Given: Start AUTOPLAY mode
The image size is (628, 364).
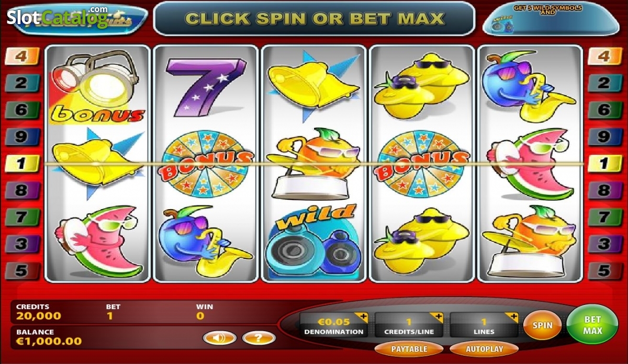Looking at the screenshot, I should point(484,349).
